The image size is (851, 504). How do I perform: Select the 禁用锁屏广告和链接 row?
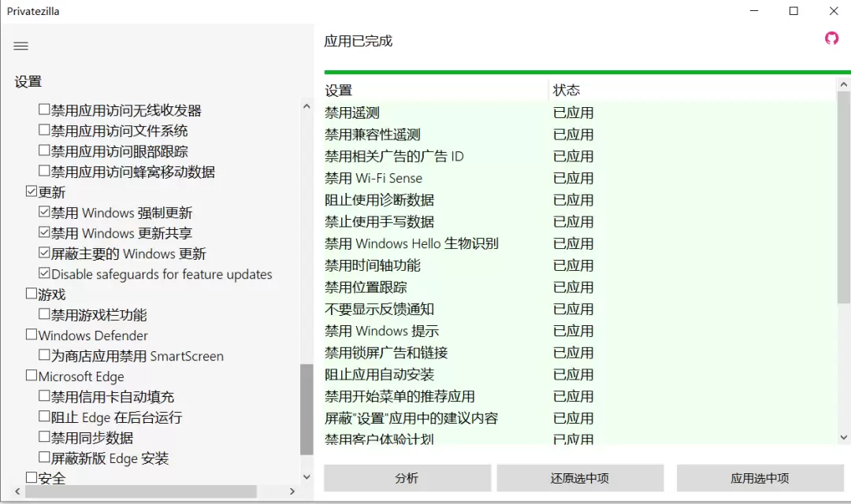(580, 353)
